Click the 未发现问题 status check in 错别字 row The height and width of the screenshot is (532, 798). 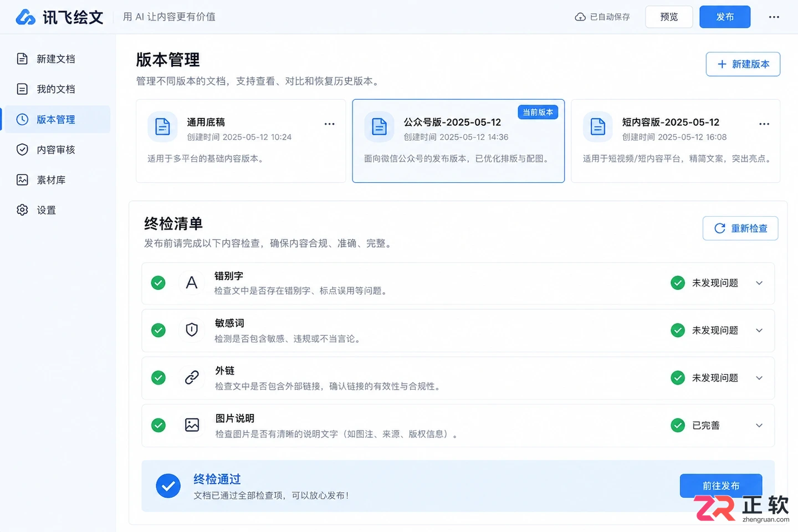click(x=678, y=283)
